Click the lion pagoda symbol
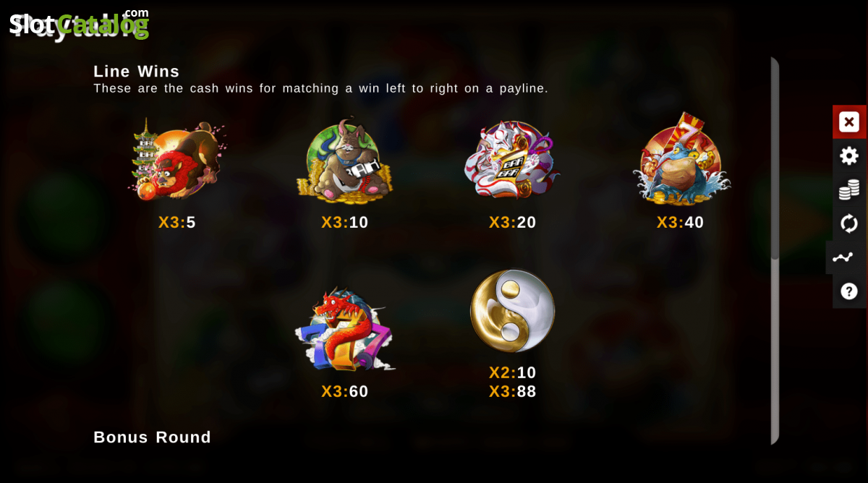The width and height of the screenshot is (868, 483). tap(176, 158)
